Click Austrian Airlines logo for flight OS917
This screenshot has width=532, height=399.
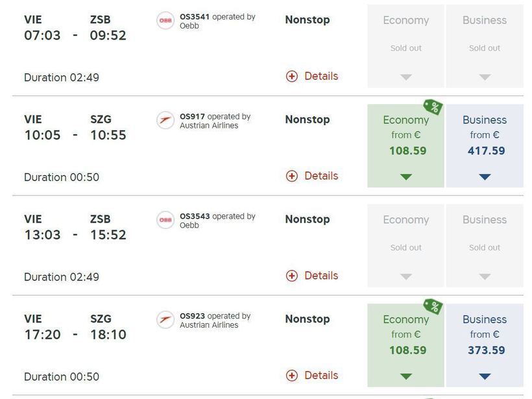[165, 121]
